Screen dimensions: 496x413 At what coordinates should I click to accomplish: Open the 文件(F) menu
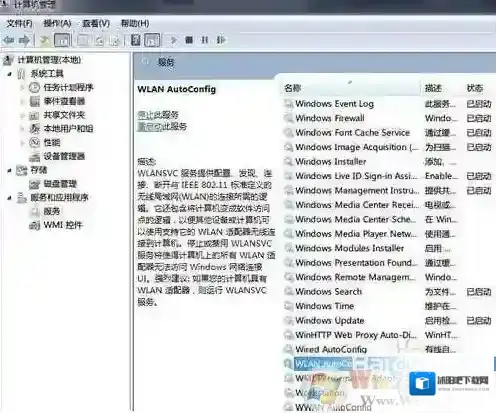point(19,23)
